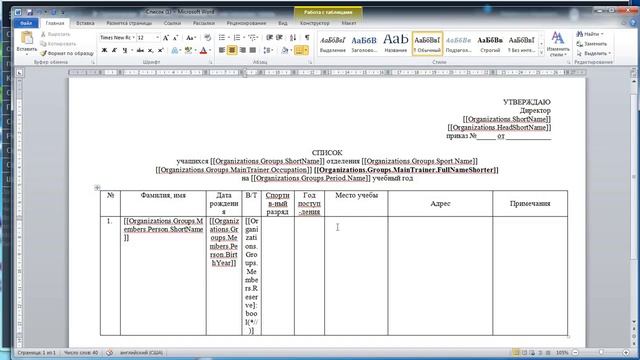Click the borders icon in paragraph group

pyautogui.click(x=299, y=50)
